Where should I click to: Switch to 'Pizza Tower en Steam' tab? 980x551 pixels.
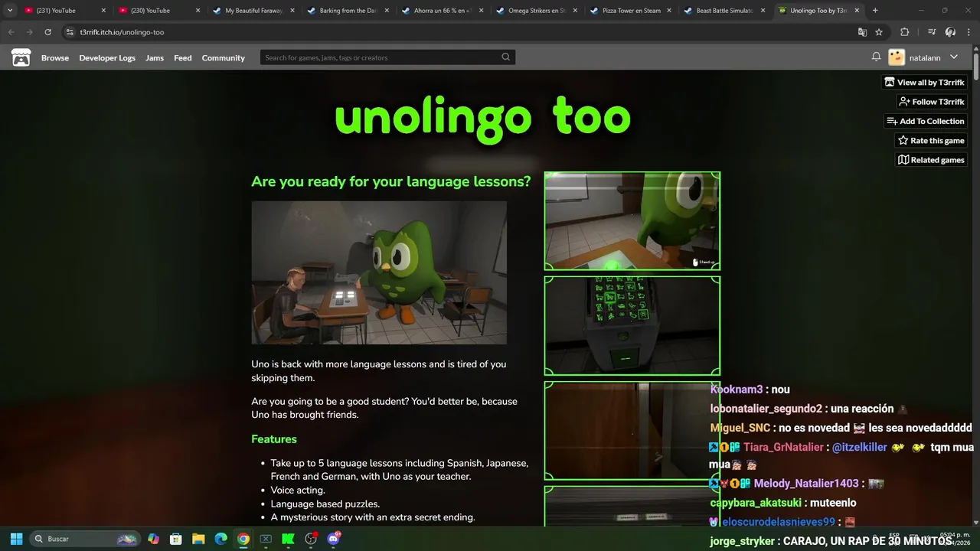pyautogui.click(x=630, y=11)
